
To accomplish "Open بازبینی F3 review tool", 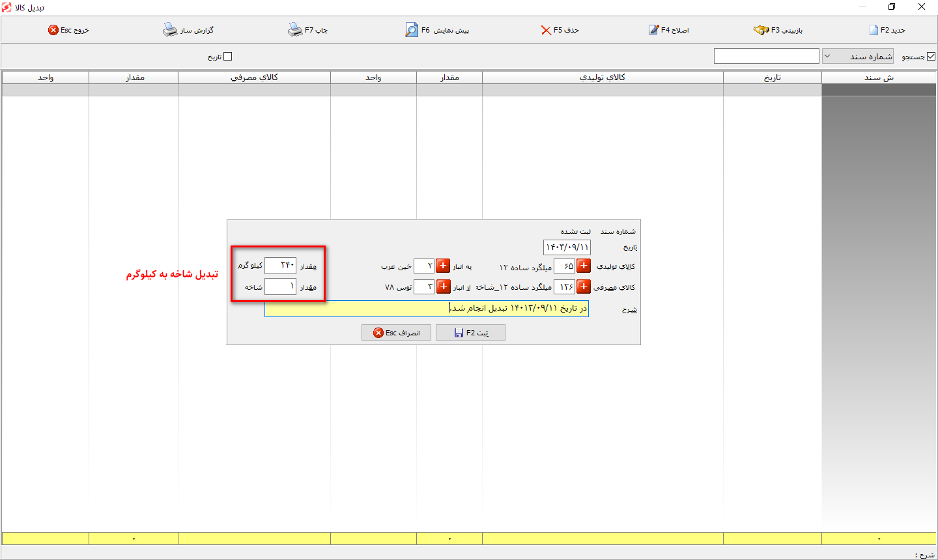I will [x=778, y=30].
